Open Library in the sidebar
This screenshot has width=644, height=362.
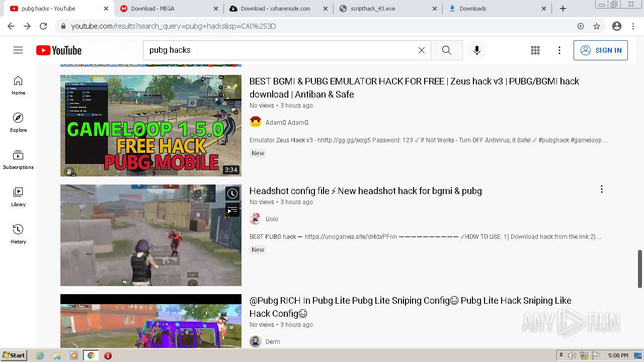pos(18,197)
